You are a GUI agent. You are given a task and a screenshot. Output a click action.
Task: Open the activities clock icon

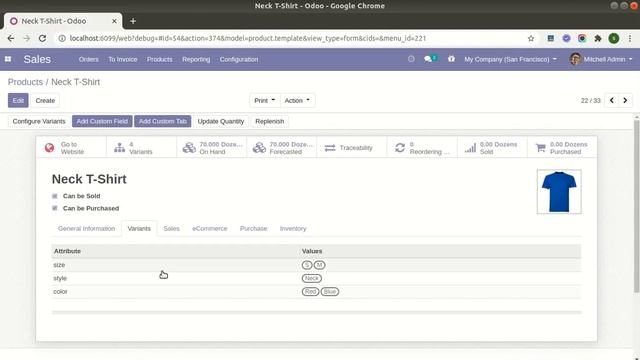coord(411,59)
